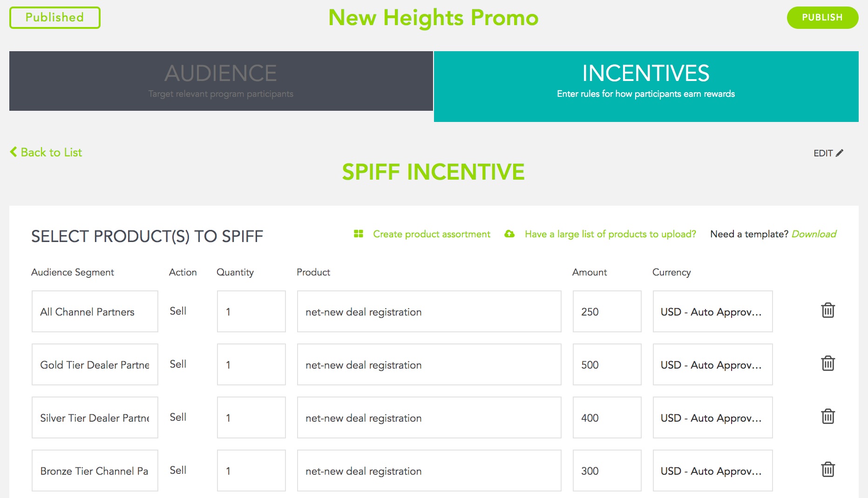Open All Channel Partners segment dropdown
Screen dimensions: 868x498
[x=95, y=311]
